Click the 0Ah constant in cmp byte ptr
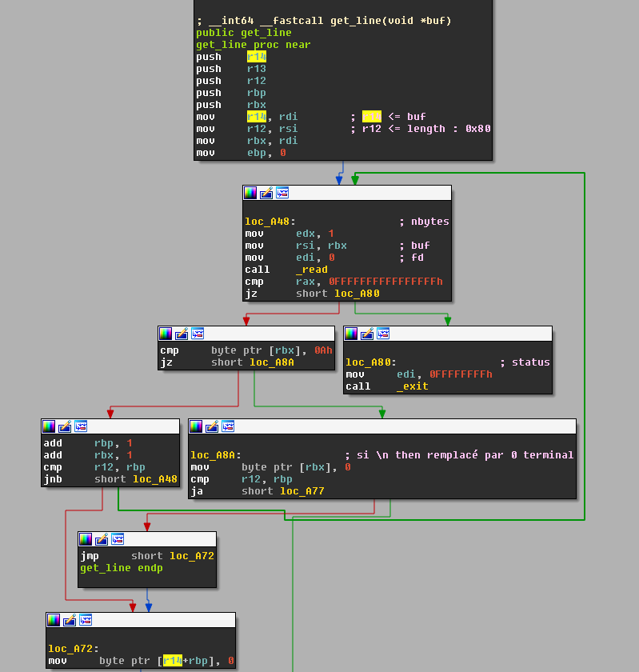The width and height of the screenshot is (639, 672). point(324,350)
